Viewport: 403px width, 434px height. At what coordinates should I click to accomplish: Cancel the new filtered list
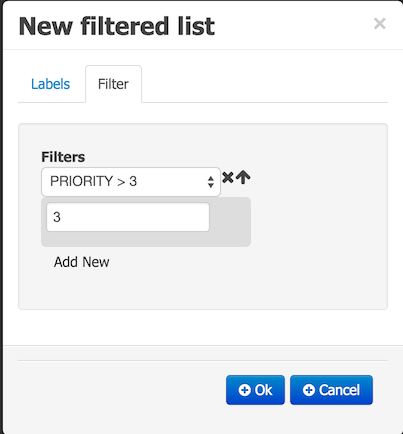click(x=331, y=390)
